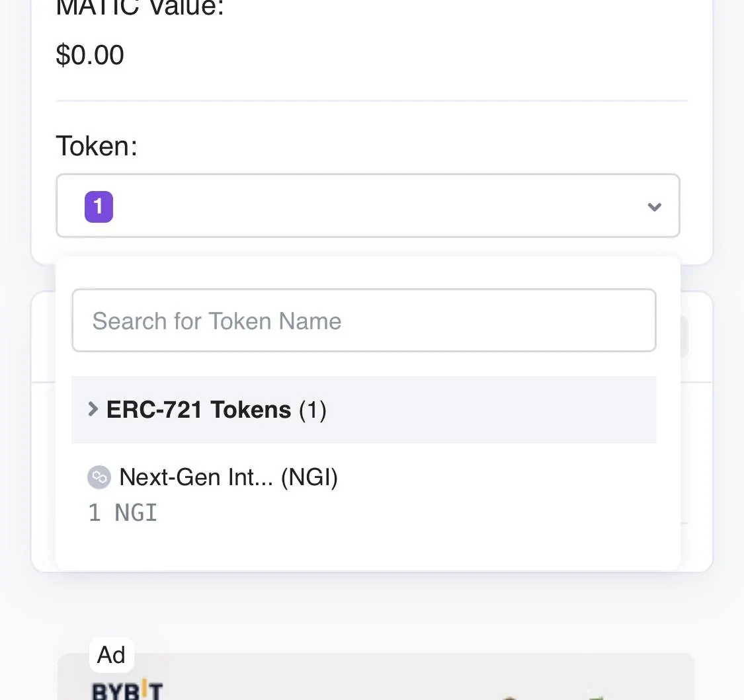Click the "1 NGI" balance text

123,513
